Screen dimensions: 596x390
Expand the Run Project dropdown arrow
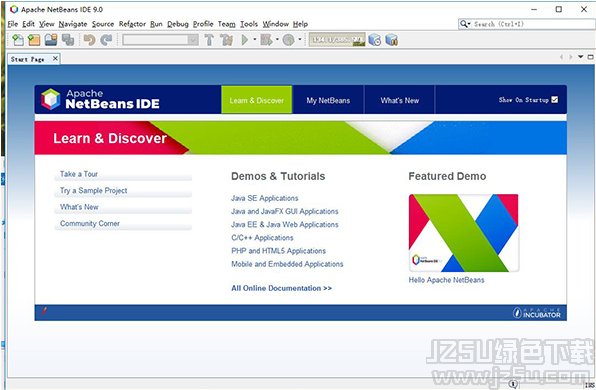(x=255, y=39)
